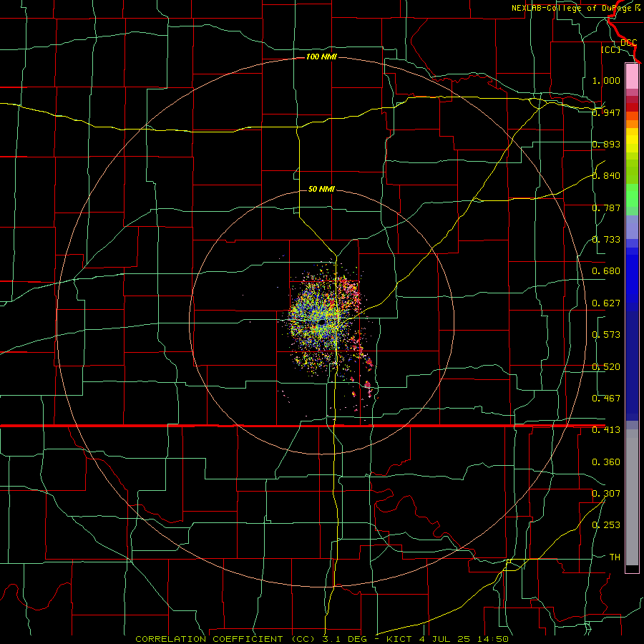Click the 0.840 scale value
This screenshot has width=644, height=644.
coord(606,176)
